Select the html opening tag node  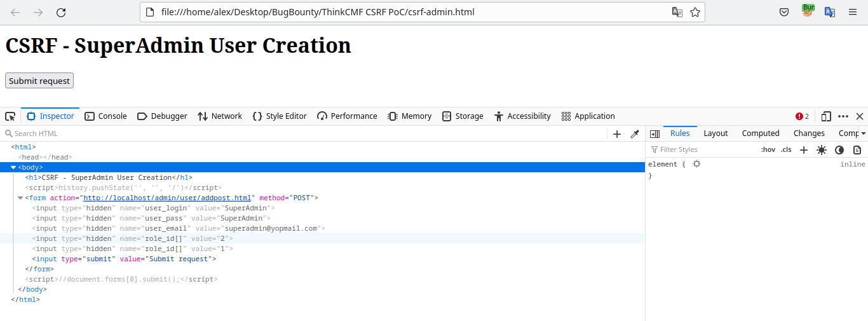point(24,147)
